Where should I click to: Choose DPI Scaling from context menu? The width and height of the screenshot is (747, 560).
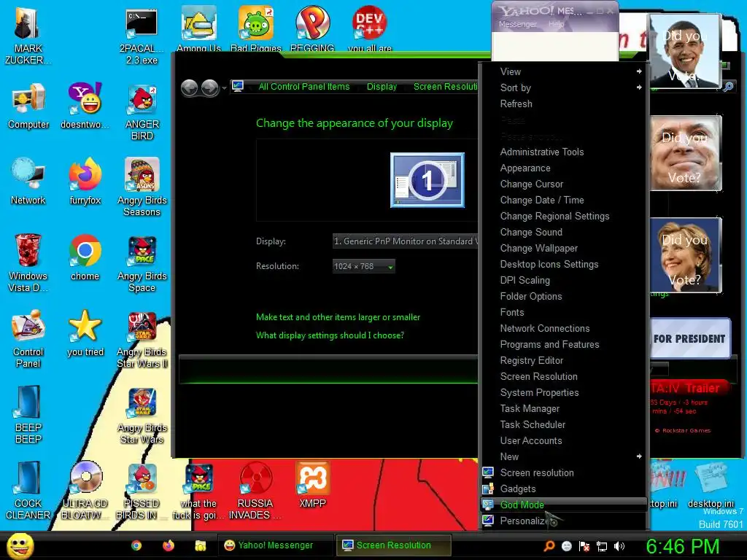(x=564, y=281)
